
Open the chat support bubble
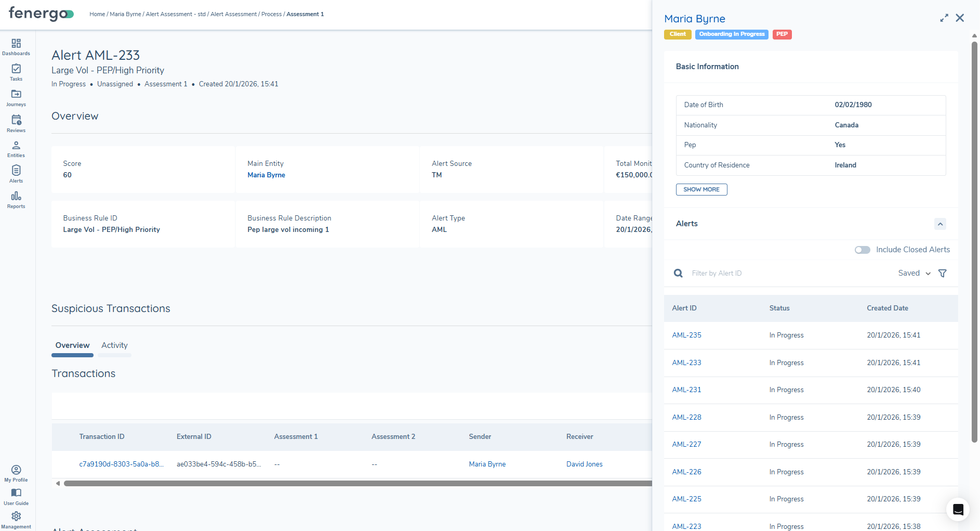(958, 510)
